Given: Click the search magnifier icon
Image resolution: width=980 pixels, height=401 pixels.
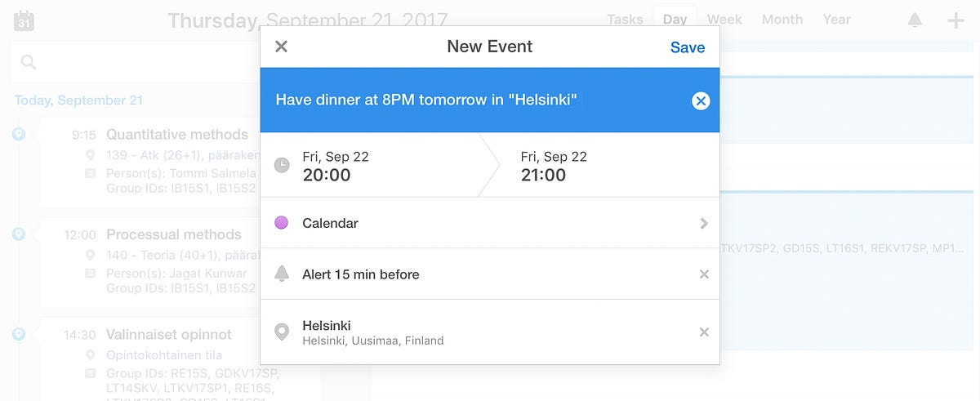Looking at the screenshot, I should click(x=29, y=62).
